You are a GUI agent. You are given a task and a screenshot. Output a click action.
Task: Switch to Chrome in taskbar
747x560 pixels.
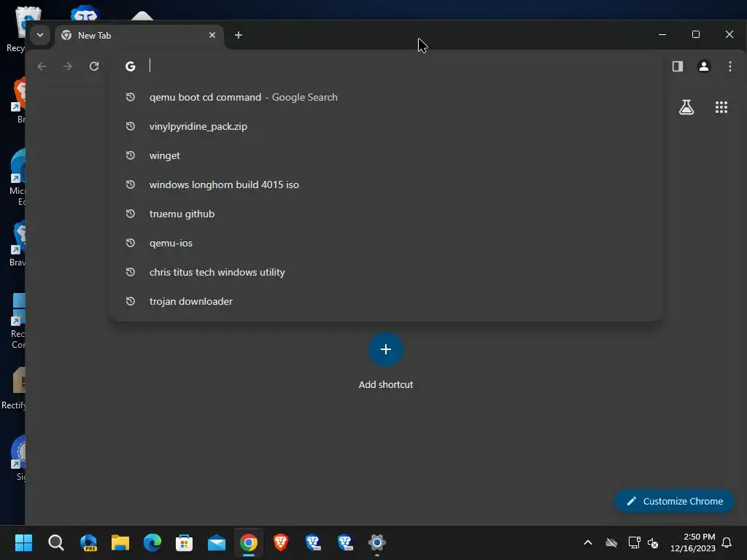tap(249, 542)
